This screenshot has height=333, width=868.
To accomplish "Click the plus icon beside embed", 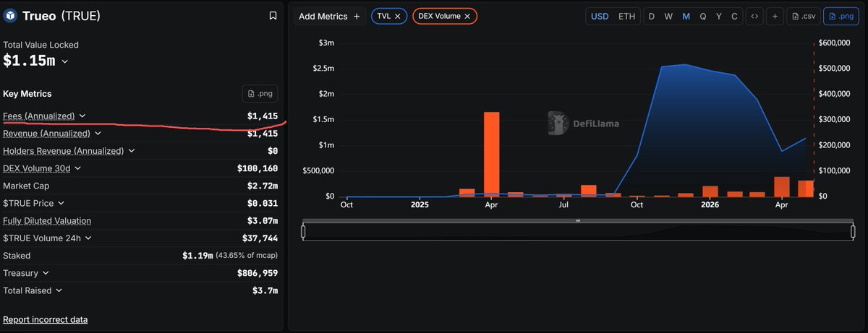I will coord(775,16).
